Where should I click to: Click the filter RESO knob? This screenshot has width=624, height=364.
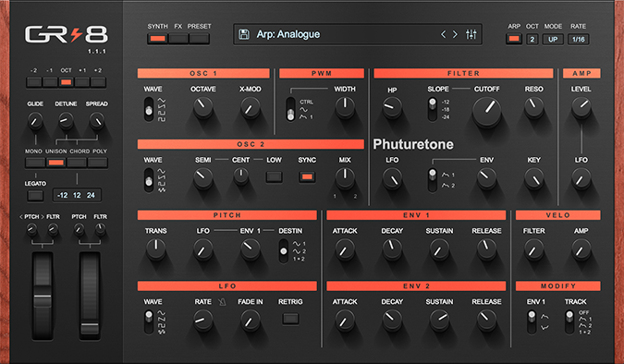click(x=534, y=107)
